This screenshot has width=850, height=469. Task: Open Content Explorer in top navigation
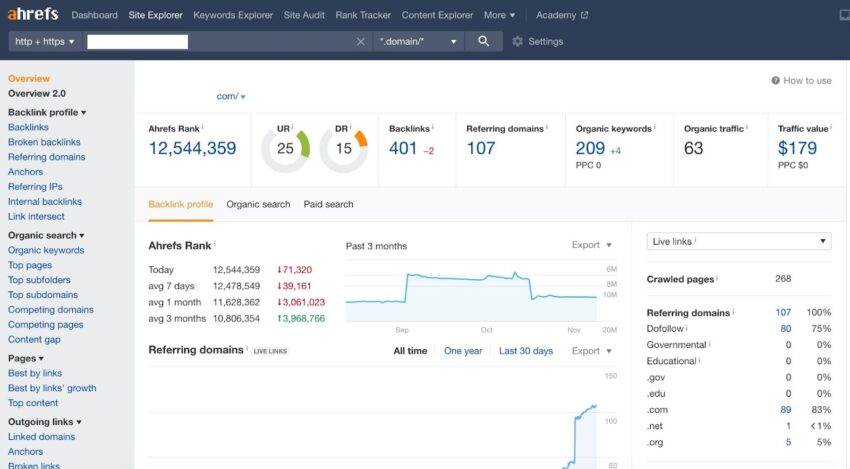(x=437, y=15)
